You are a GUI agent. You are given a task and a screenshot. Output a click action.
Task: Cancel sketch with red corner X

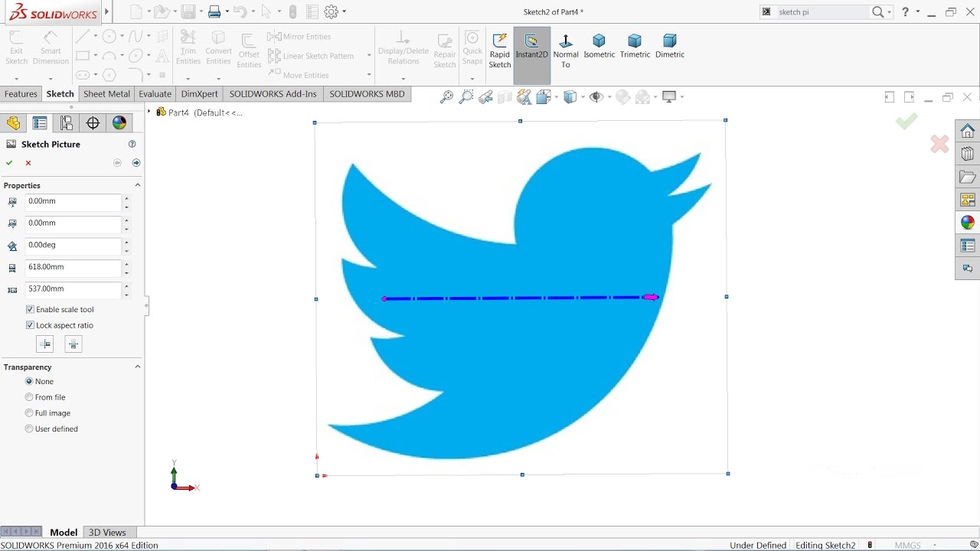(x=939, y=144)
